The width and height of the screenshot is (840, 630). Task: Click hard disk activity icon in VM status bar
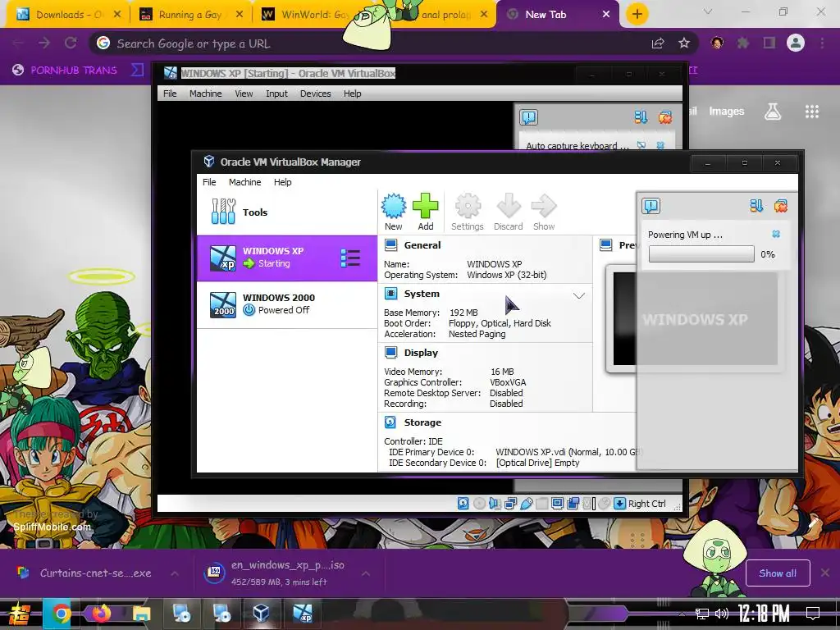pos(463,504)
